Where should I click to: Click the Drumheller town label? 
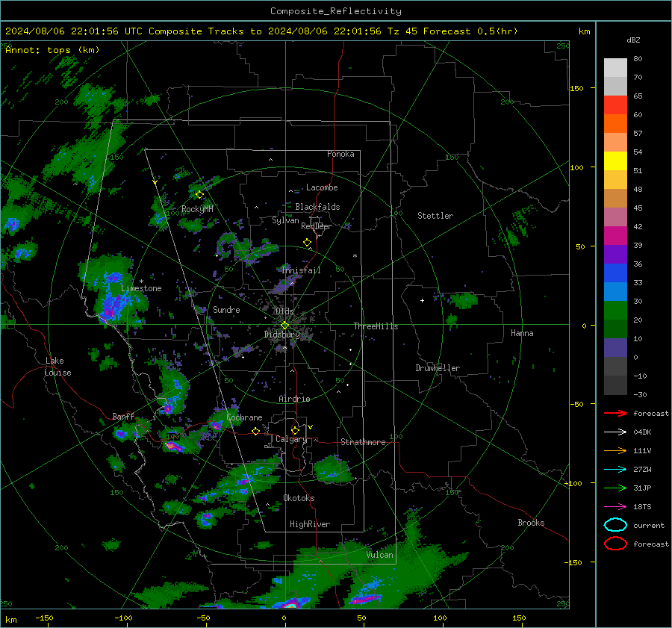pos(438,368)
